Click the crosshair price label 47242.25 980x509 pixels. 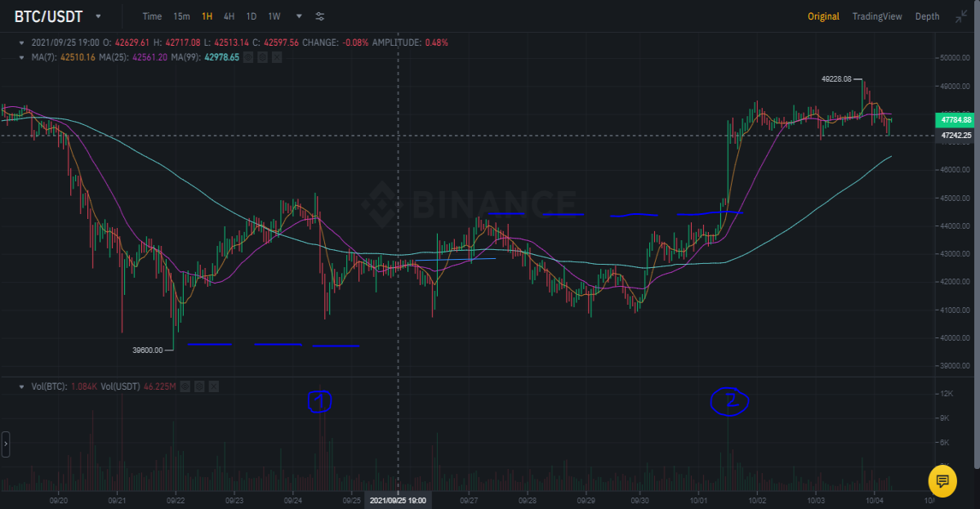pyautogui.click(x=955, y=136)
